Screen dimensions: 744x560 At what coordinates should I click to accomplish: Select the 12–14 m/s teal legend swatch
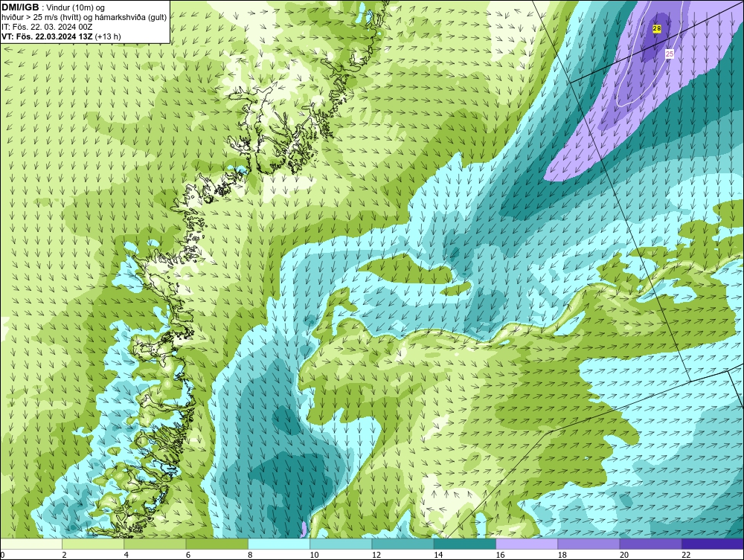click(403, 544)
